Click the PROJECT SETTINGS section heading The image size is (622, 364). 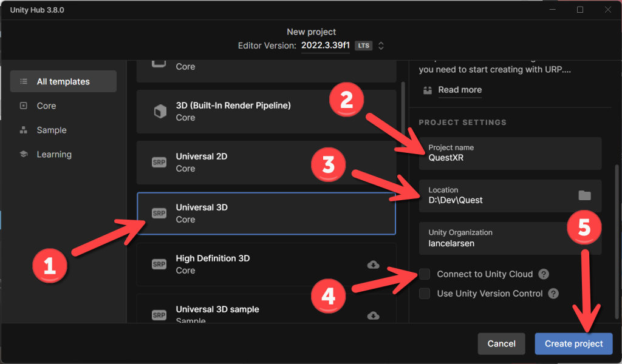pos(462,123)
